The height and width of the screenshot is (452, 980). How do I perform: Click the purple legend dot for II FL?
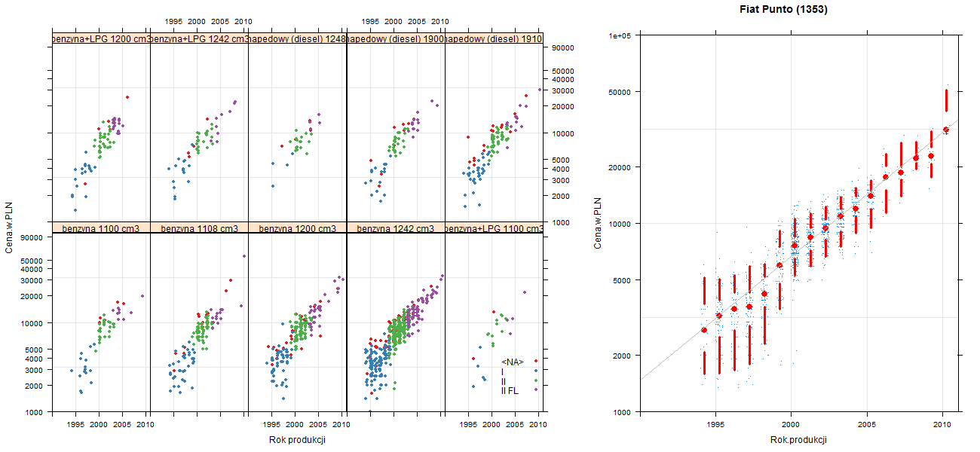click(x=536, y=390)
